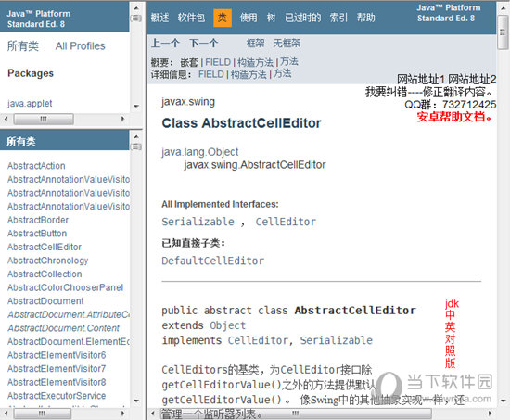
Task: Jump to 构造方法 in the 详细信息 detail row
Action: coord(249,74)
